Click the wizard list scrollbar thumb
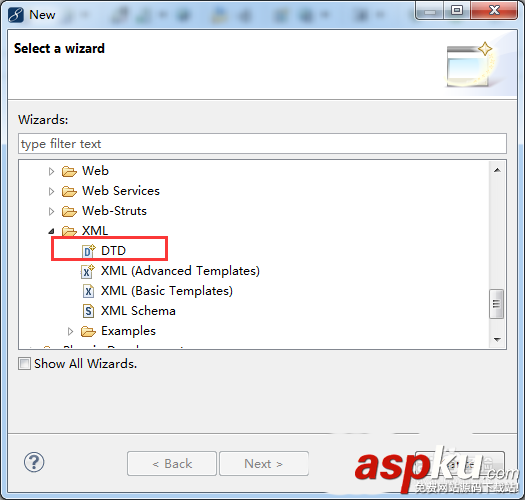The width and height of the screenshot is (525, 500). click(x=497, y=304)
